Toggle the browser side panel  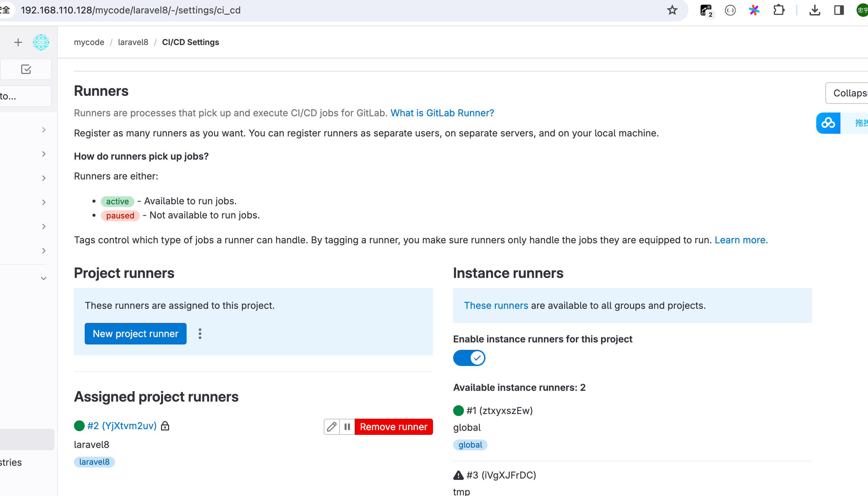(839, 10)
